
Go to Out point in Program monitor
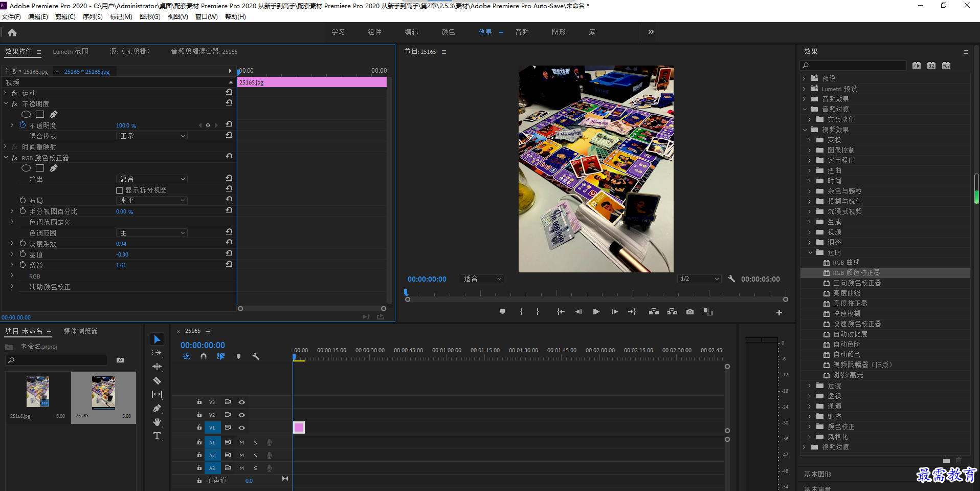(x=632, y=312)
